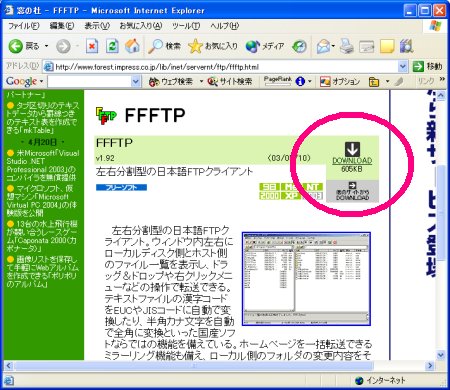
Task: Click the highlighter pencil icon on Google toolbar
Action: tap(399, 81)
